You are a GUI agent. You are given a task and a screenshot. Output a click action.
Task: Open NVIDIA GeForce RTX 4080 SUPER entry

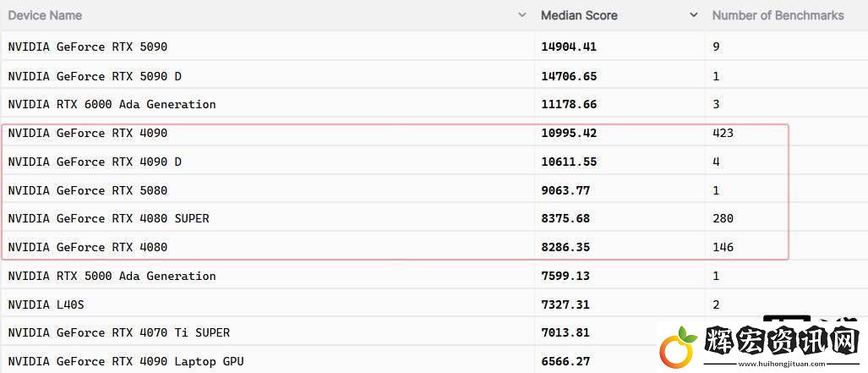click(x=434, y=218)
